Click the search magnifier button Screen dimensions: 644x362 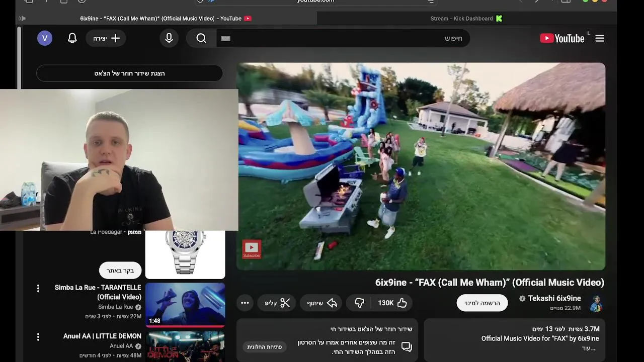click(x=201, y=38)
